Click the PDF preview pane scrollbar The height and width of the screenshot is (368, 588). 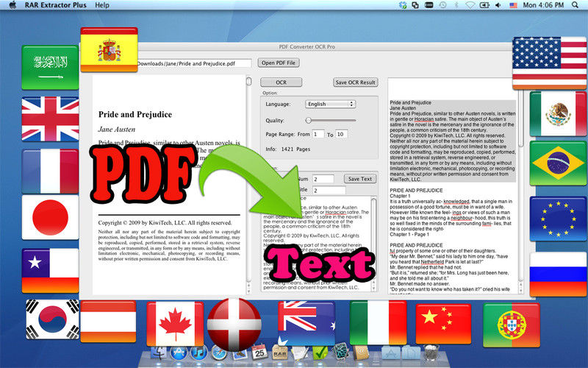click(x=248, y=185)
